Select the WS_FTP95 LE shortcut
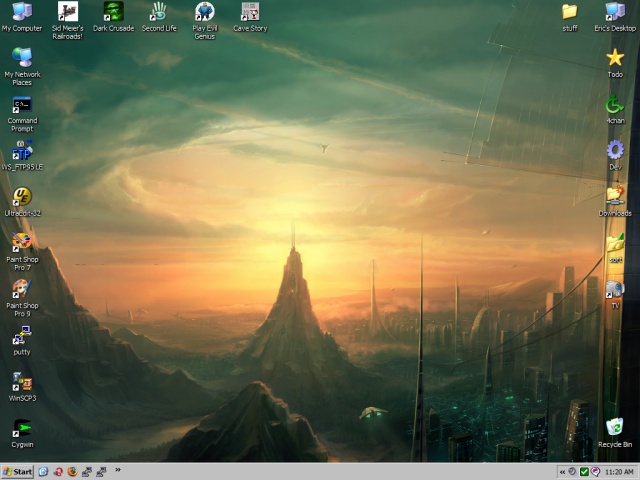The height and width of the screenshot is (480, 640). coord(22,155)
